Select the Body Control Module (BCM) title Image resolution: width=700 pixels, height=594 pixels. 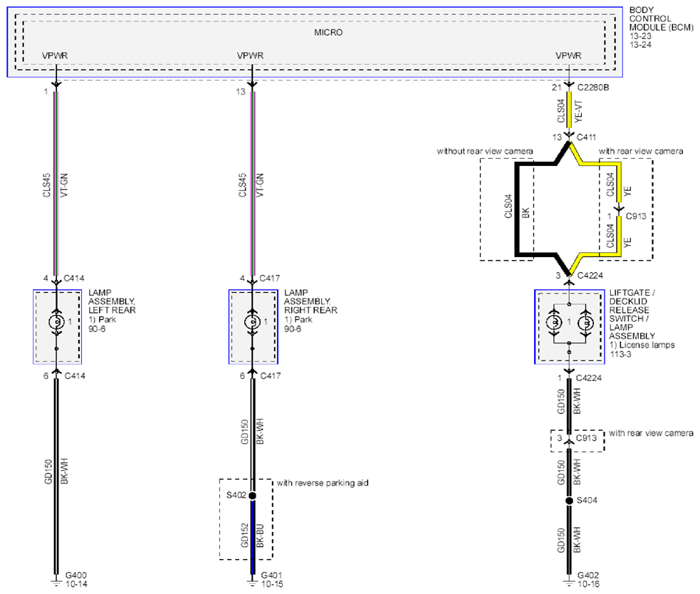pyautogui.click(x=661, y=19)
